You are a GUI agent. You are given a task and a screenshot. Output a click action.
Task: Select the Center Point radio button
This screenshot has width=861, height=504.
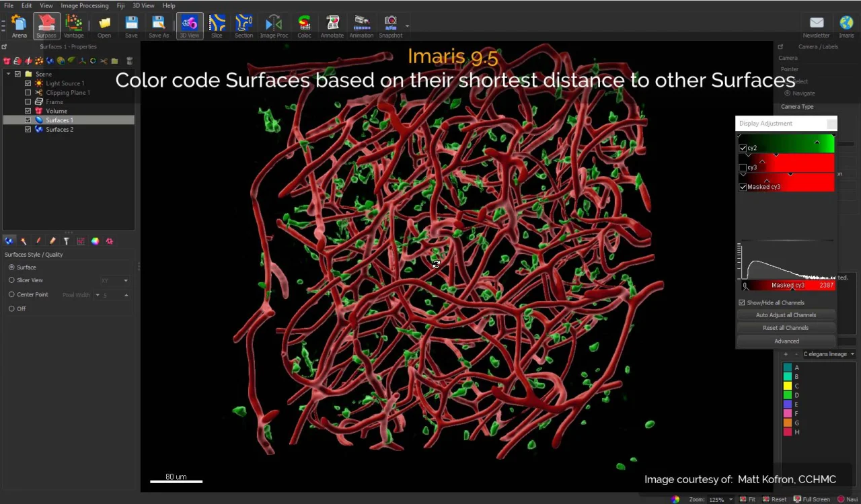(x=11, y=294)
